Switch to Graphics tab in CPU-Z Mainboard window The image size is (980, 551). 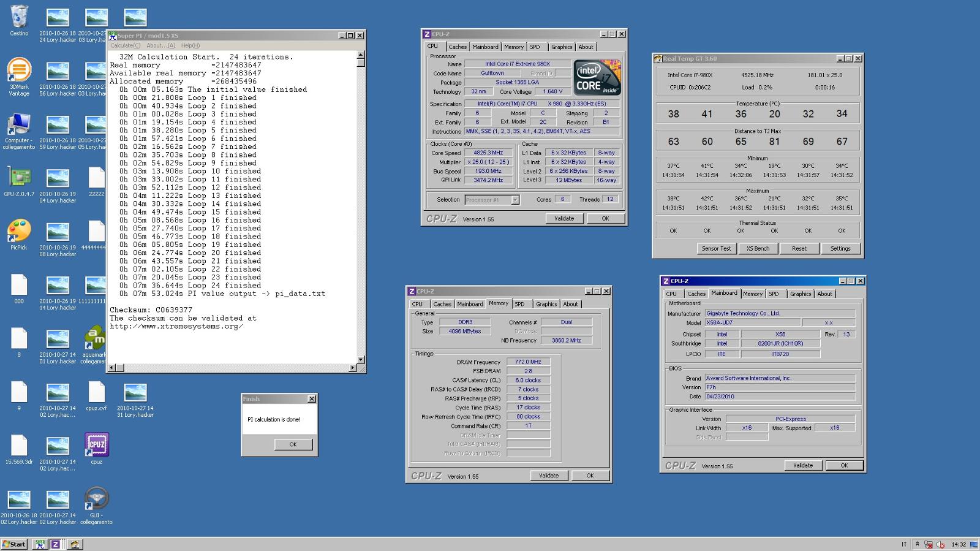(800, 294)
